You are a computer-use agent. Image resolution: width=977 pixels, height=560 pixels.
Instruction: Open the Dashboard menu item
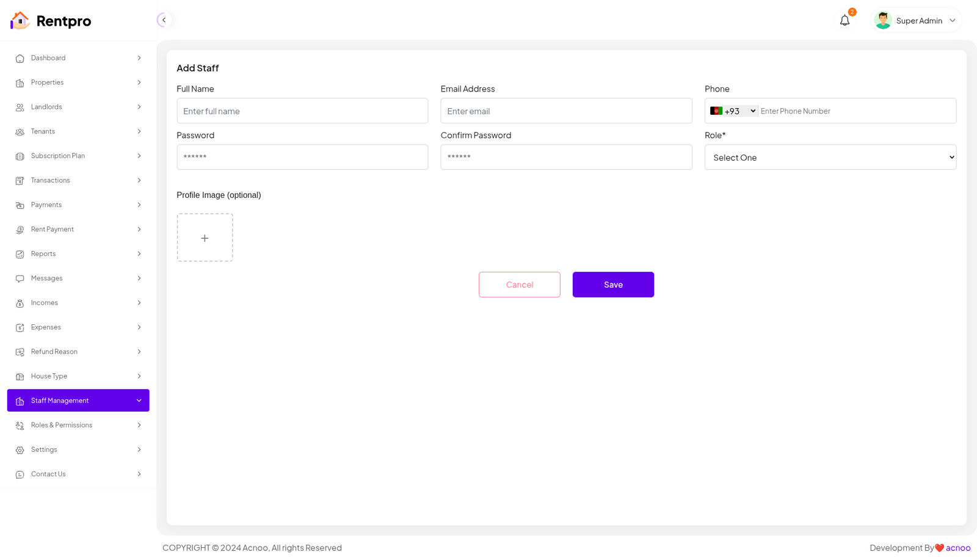click(48, 58)
